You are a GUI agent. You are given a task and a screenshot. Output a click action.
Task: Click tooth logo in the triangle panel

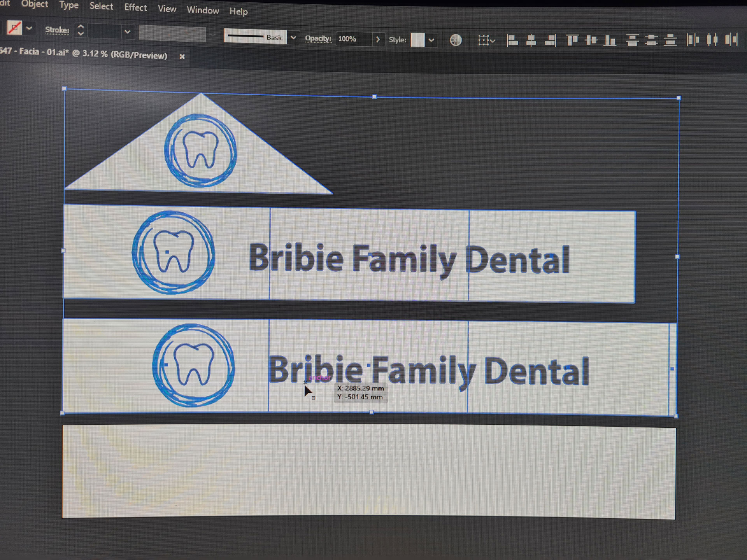click(x=200, y=150)
